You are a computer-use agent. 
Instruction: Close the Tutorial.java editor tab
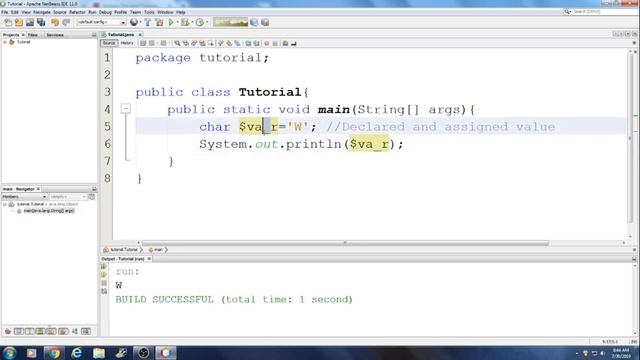[140, 35]
